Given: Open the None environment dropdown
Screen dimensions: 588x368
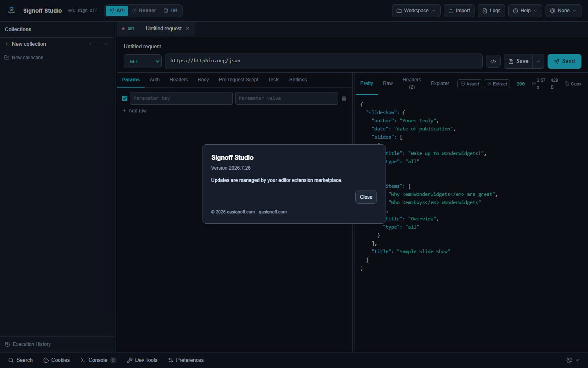Looking at the screenshot, I should (563, 11).
